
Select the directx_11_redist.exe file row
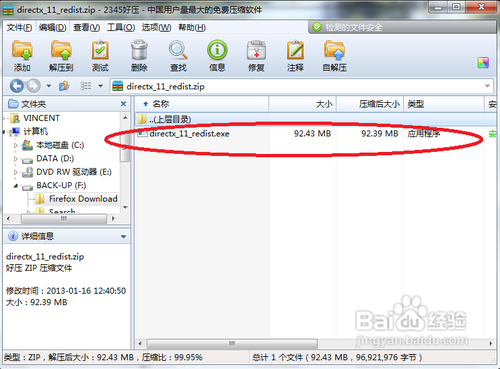pyautogui.click(x=315, y=134)
